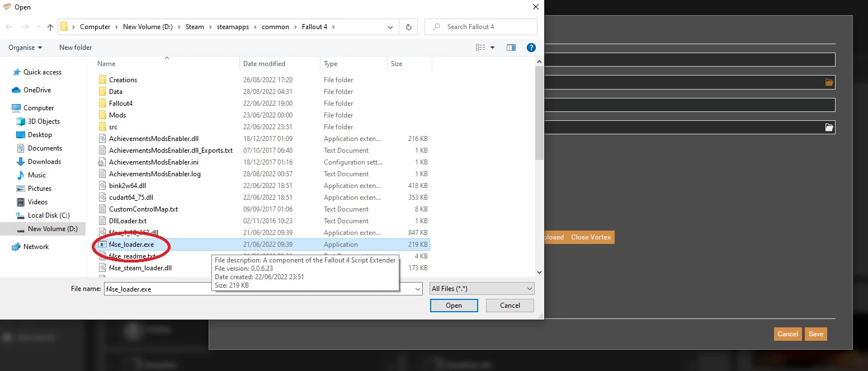Open the Organise menu
The image size is (868, 371).
pos(25,48)
